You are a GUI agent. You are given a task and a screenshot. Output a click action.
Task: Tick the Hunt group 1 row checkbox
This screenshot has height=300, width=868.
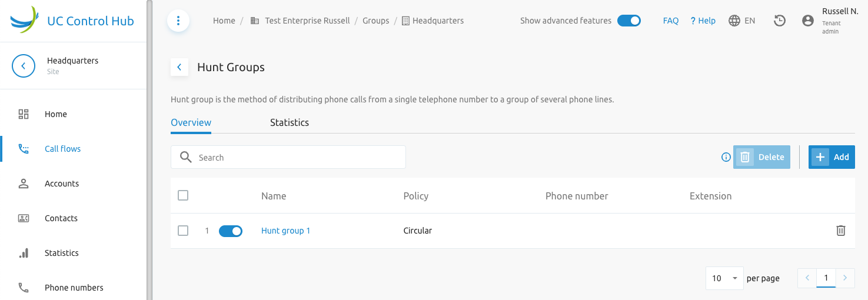pyautogui.click(x=183, y=231)
